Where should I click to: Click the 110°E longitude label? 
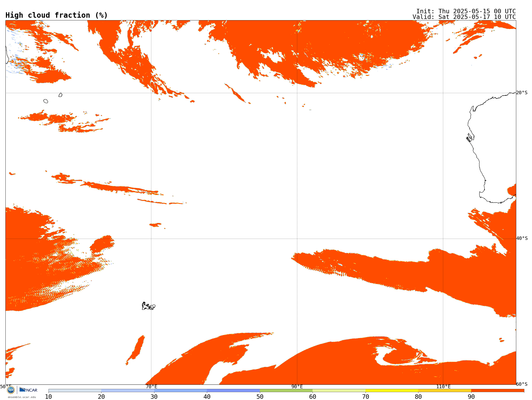[x=443, y=386]
